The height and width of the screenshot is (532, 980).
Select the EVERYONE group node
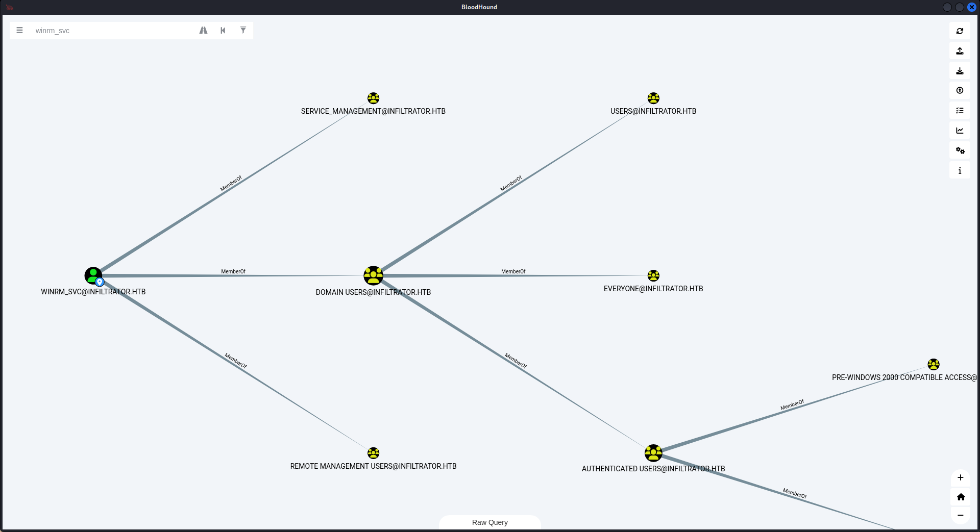coord(653,276)
